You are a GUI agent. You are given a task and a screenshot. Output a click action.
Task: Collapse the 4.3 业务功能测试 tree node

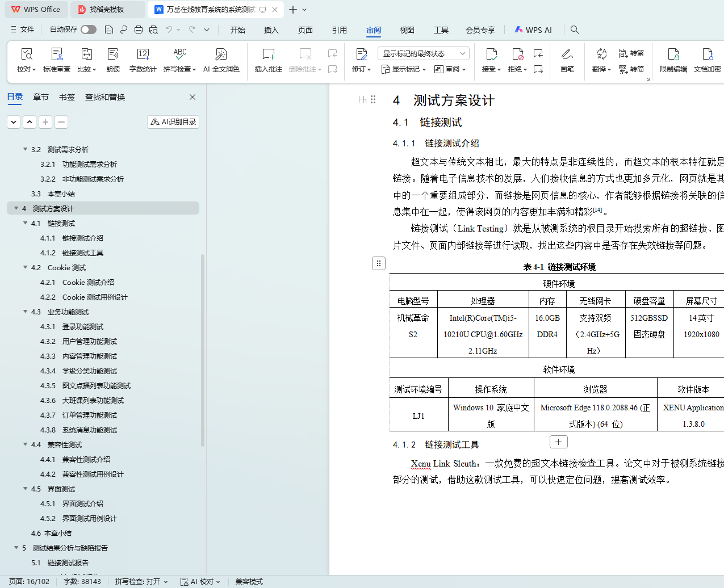pyautogui.click(x=26, y=312)
